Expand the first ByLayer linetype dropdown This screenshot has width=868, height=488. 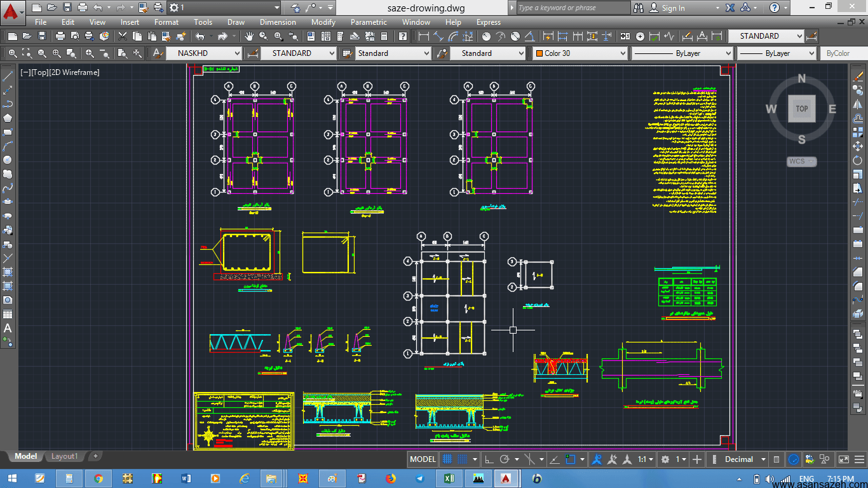[x=682, y=53]
